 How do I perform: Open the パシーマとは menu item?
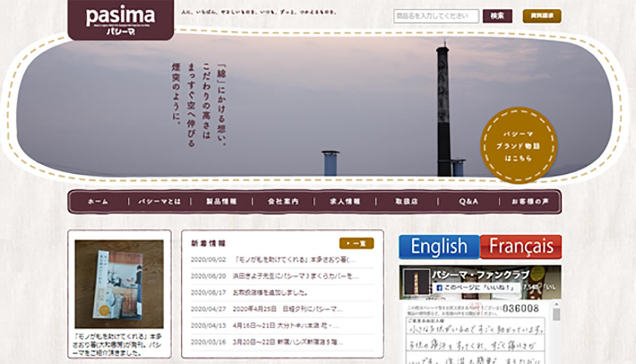[x=160, y=202]
